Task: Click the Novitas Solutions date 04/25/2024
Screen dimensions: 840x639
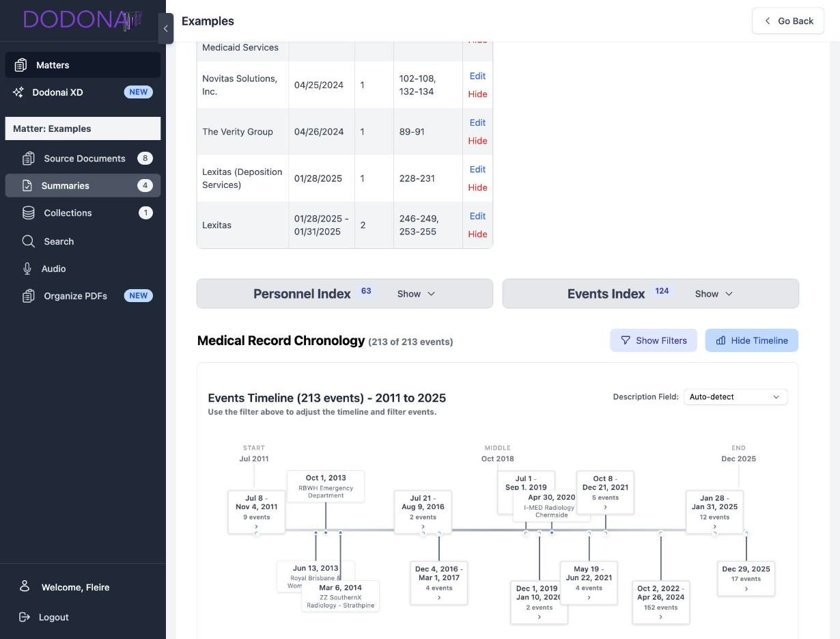Action: pyautogui.click(x=319, y=85)
